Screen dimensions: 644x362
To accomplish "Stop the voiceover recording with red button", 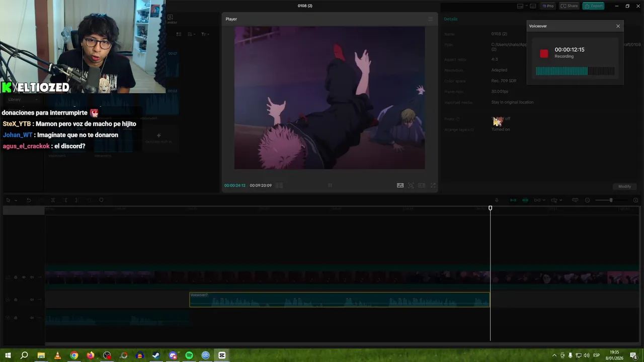I will (544, 53).
